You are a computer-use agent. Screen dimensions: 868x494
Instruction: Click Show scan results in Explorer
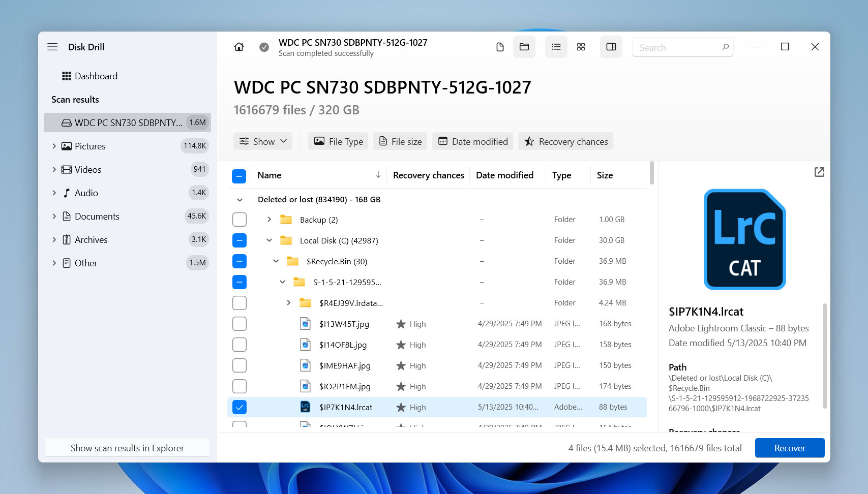[x=127, y=448]
